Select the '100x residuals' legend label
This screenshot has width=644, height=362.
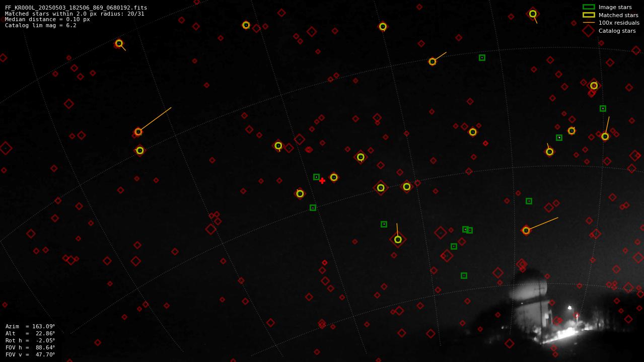click(619, 23)
